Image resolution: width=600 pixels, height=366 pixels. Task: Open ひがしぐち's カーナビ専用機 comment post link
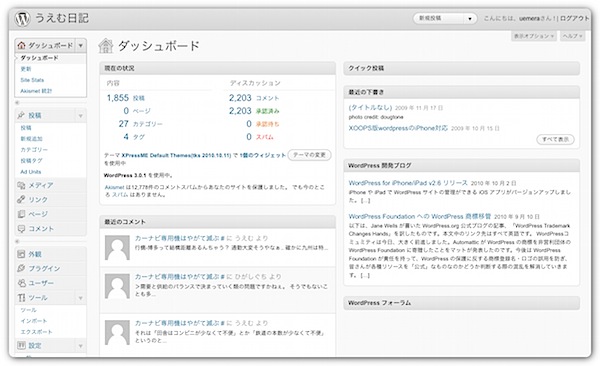point(179,276)
